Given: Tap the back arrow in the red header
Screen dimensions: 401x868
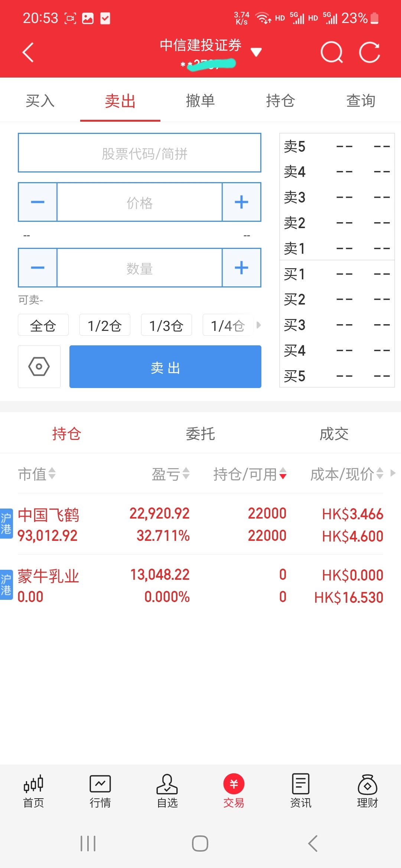Looking at the screenshot, I should 28,52.
